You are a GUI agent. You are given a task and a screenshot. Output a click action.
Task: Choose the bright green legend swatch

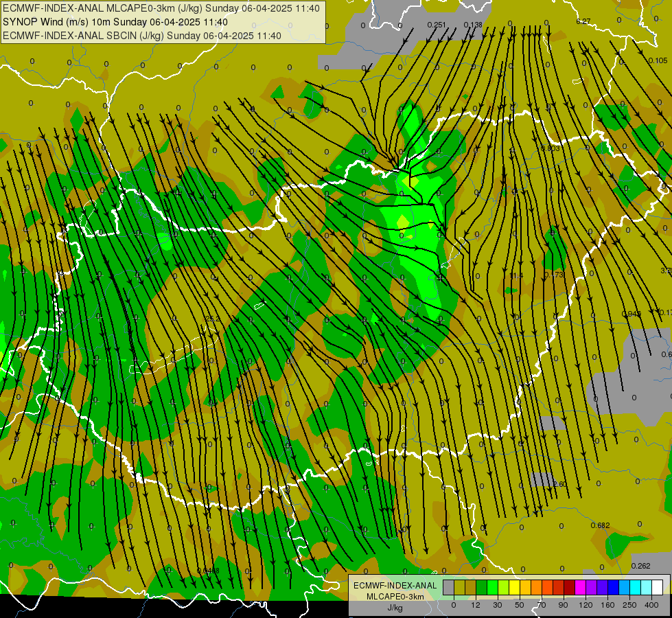coord(492,588)
